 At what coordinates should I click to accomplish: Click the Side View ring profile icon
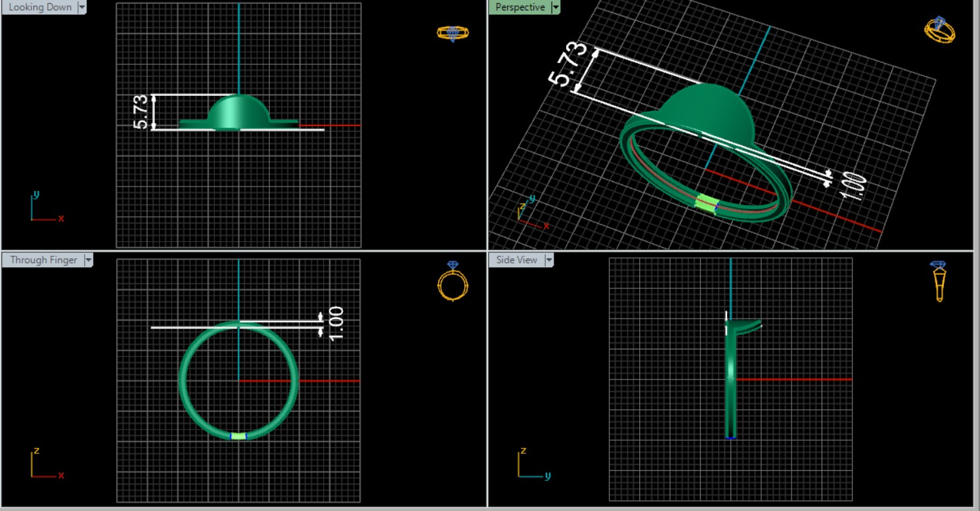[x=939, y=281]
